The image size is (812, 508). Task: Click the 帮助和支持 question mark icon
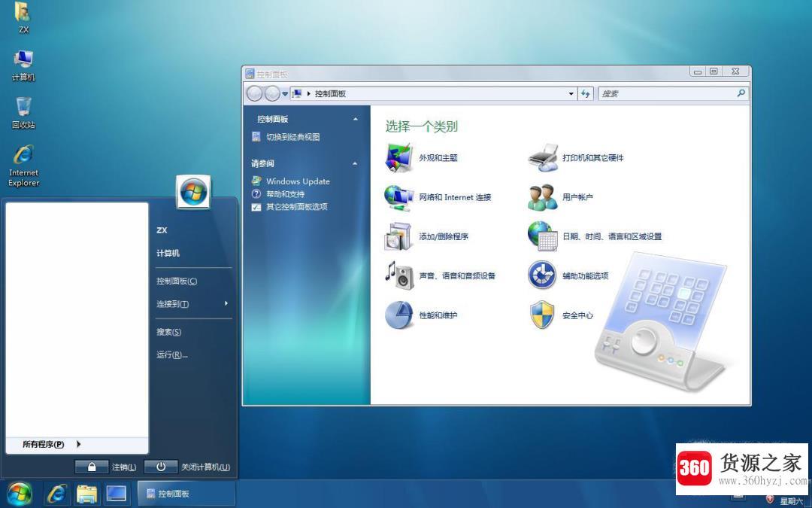(256, 194)
